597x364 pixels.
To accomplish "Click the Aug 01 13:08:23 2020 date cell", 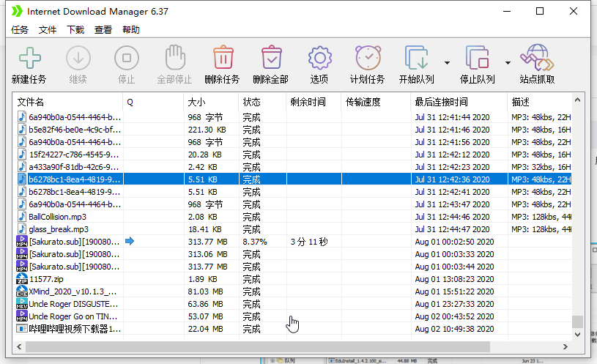I will pos(454,279).
